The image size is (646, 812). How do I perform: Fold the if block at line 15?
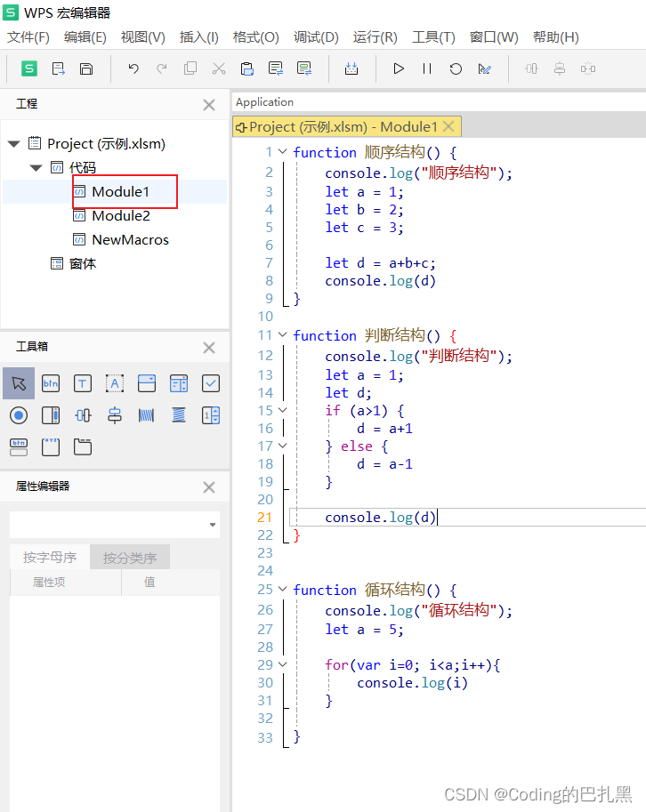click(283, 410)
